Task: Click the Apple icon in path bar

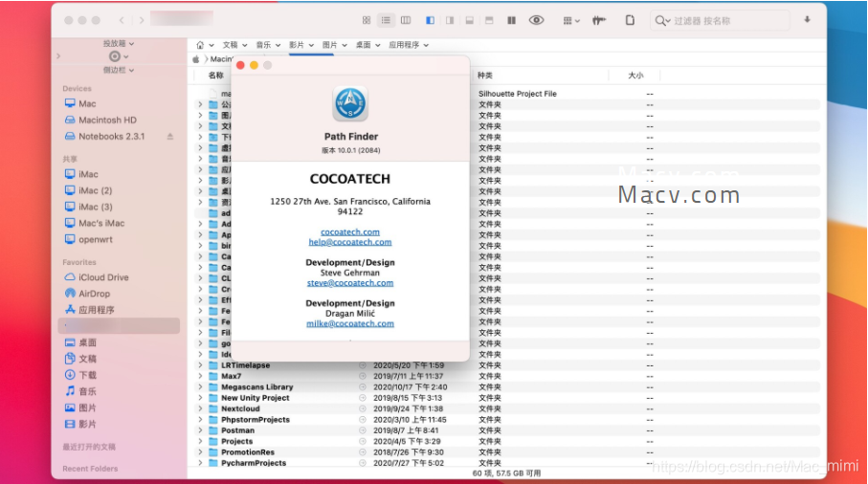Action: point(196,59)
